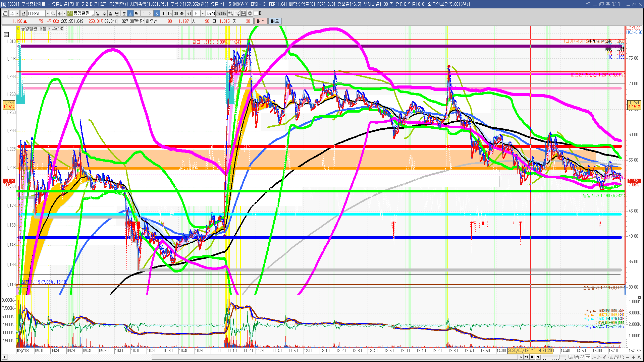Click the save chart floppy icon

pos(244,13)
